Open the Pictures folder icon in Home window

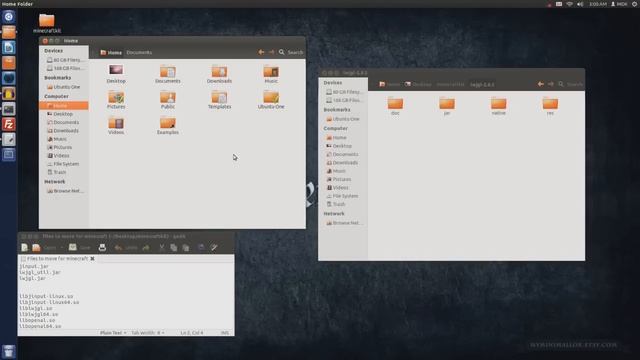click(116, 100)
